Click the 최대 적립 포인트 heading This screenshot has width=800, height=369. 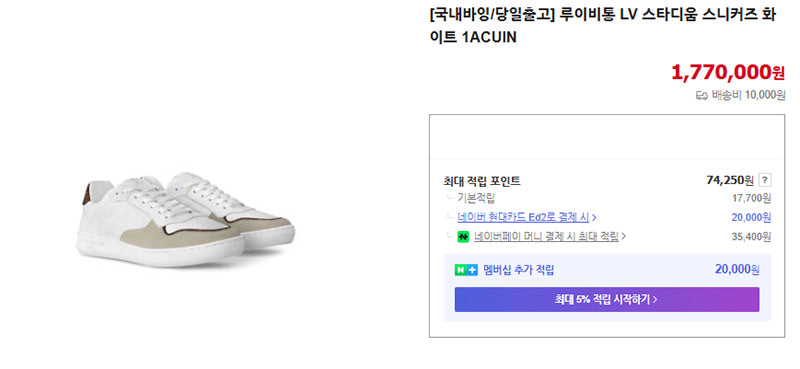[x=482, y=181]
